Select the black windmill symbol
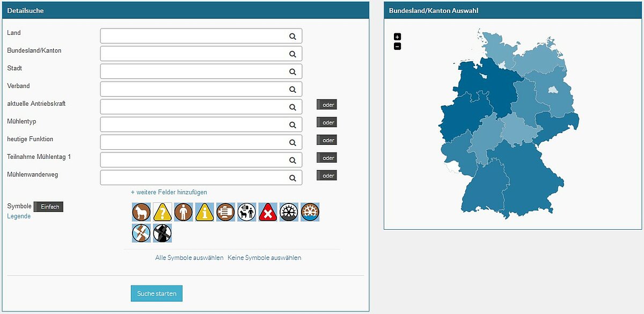The height and width of the screenshot is (314, 644). click(162, 233)
